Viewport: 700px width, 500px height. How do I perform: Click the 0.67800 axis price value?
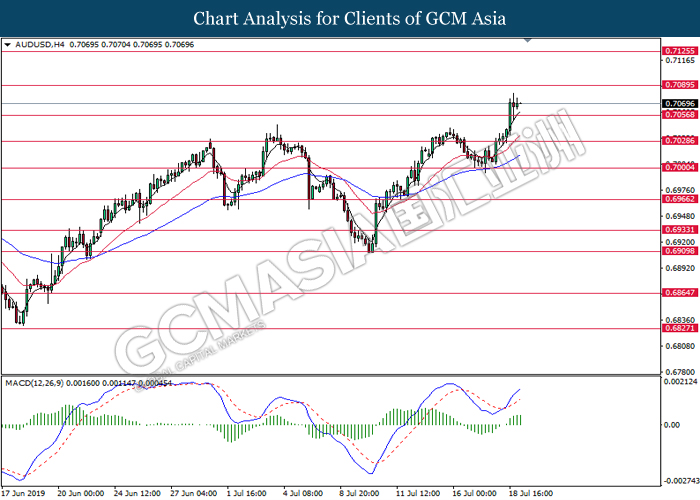click(x=680, y=372)
